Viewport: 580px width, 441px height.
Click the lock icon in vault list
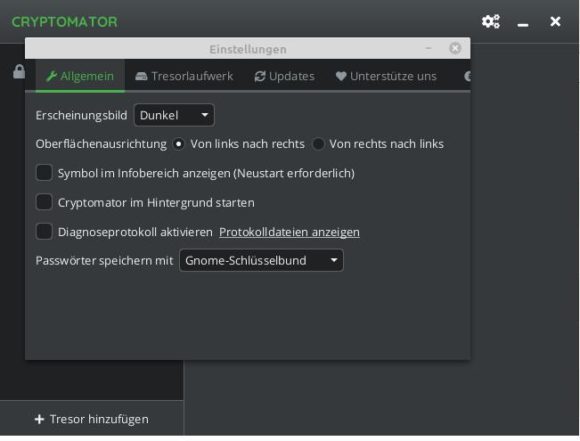[x=19, y=71]
